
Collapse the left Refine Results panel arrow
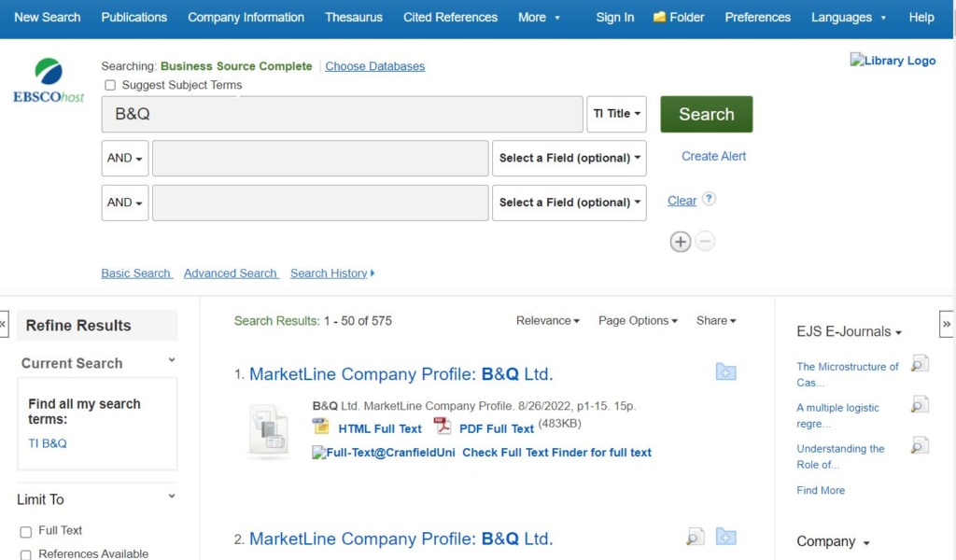[x=4, y=324]
